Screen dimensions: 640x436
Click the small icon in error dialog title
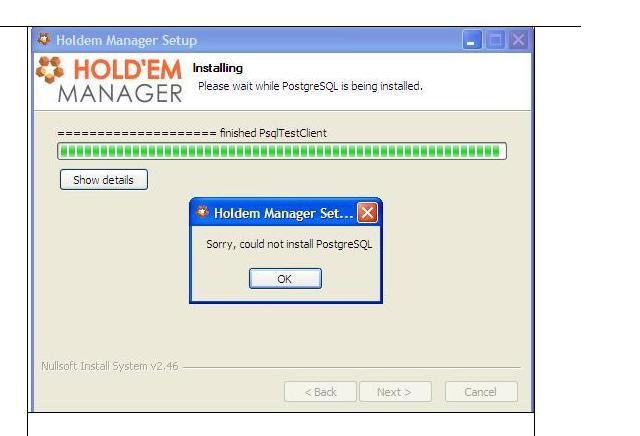tap(202, 212)
